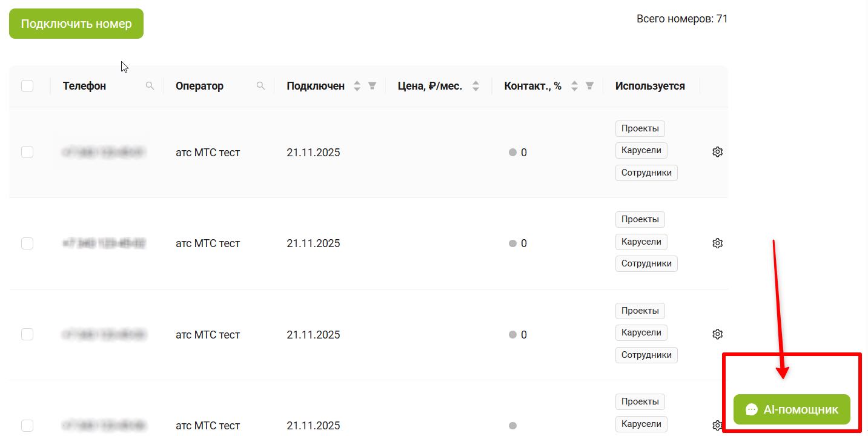The width and height of the screenshot is (868, 436).
Task: Sort by Контакт., % using its sort arrows
Action: [574, 86]
